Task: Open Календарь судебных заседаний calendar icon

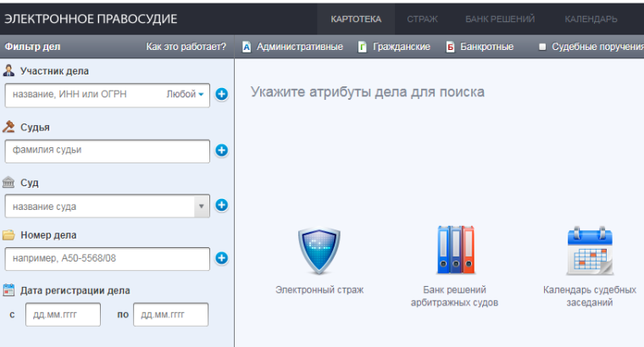Action: coord(589,251)
